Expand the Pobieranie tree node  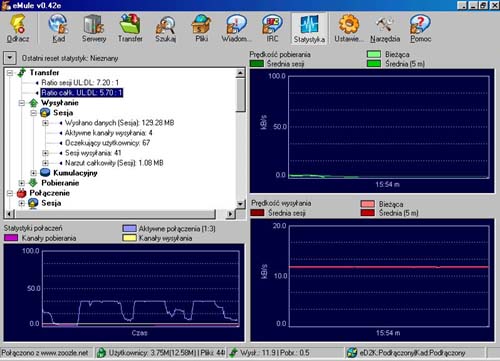(x=22, y=183)
